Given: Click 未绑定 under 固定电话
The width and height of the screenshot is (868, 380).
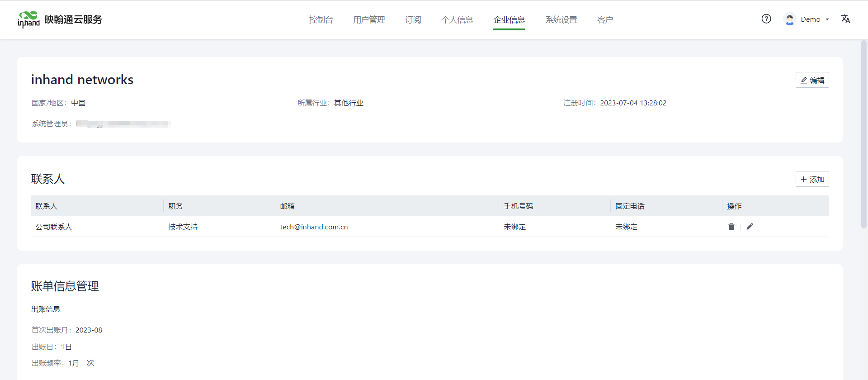Looking at the screenshot, I should (626, 227).
